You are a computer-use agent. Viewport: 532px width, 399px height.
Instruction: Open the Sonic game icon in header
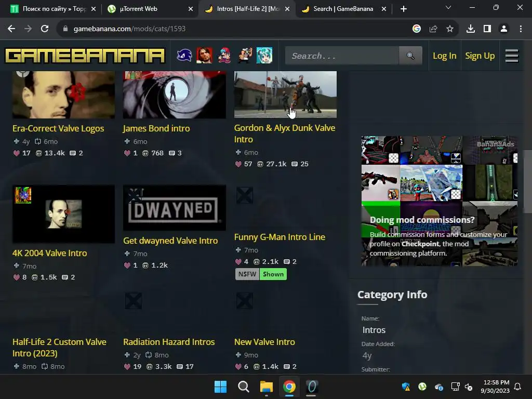coord(184,55)
